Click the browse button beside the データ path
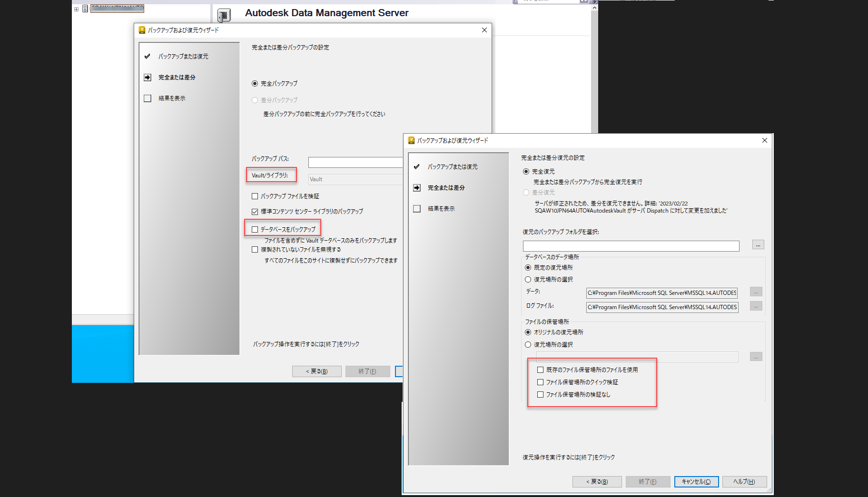The height and width of the screenshot is (497, 868). coord(756,292)
